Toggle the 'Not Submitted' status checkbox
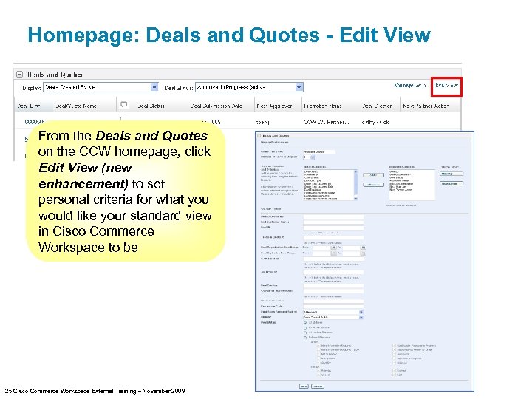This screenshot has width=532, height=399. coord(318,354)
